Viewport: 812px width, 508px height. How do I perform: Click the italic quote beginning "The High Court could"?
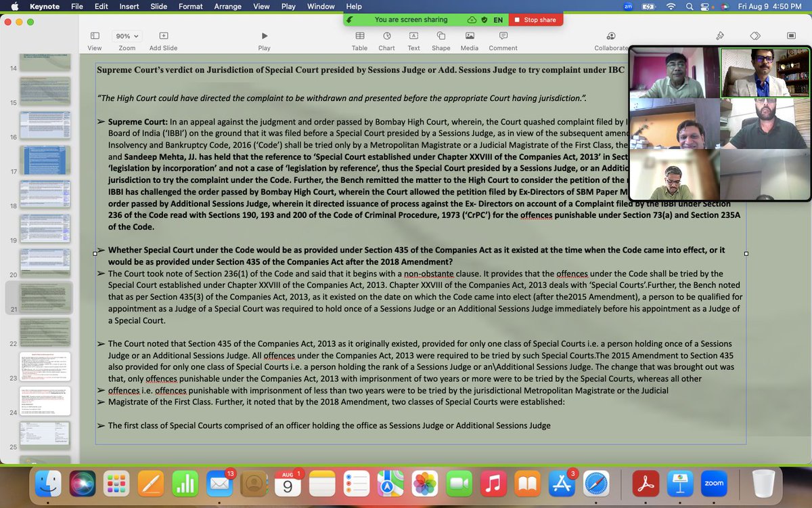342,98
